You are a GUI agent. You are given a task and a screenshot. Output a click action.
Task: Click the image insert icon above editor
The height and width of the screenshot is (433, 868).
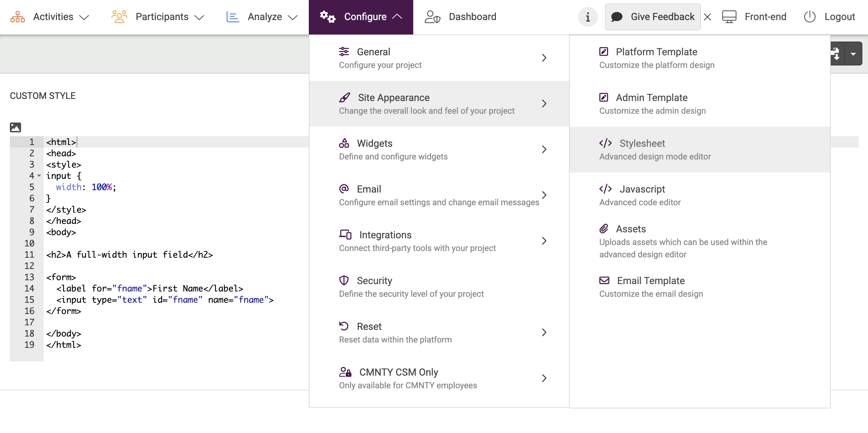15,127
